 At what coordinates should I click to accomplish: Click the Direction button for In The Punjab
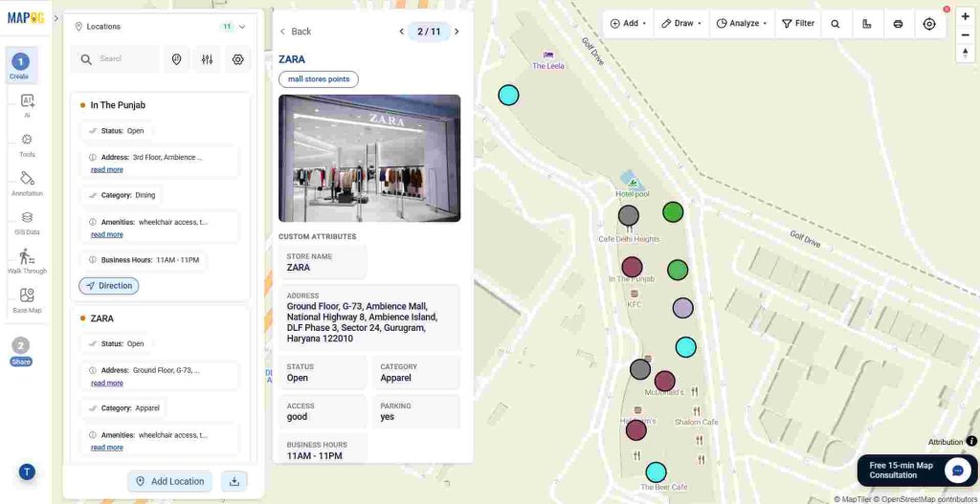tap(109, 285)
